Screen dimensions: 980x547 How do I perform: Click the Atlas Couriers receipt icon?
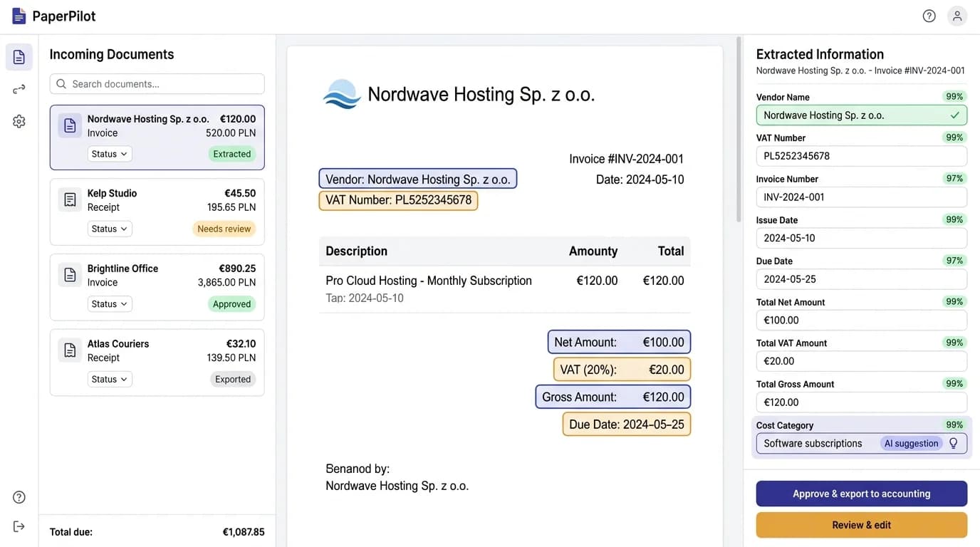[x=70, y=350]
